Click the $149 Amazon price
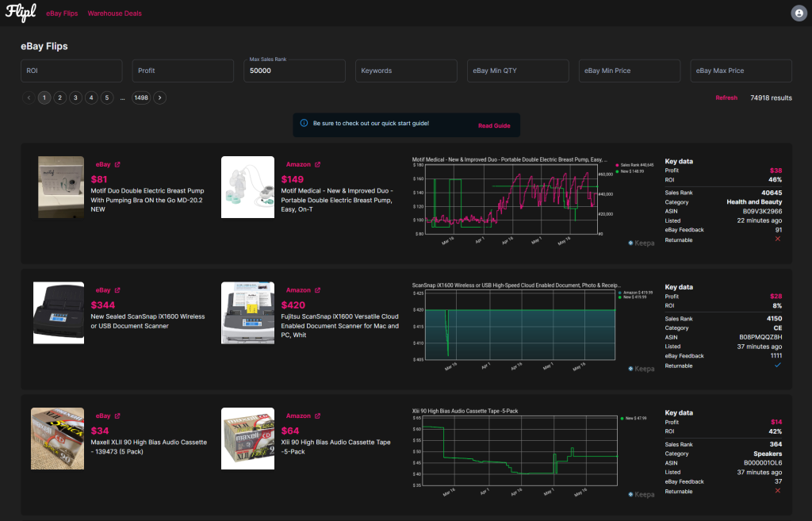The image size is (812, 521). (x=292, y=180)
